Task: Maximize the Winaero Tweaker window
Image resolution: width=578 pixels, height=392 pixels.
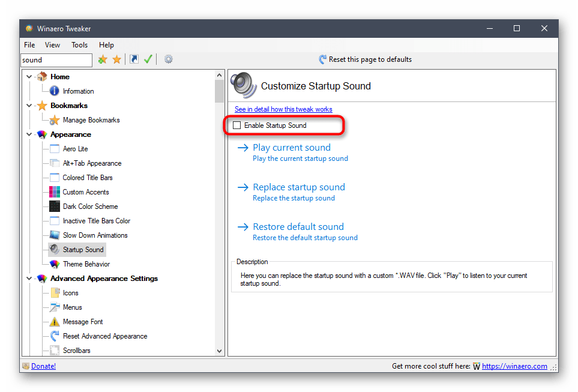Action: point(517,28)
